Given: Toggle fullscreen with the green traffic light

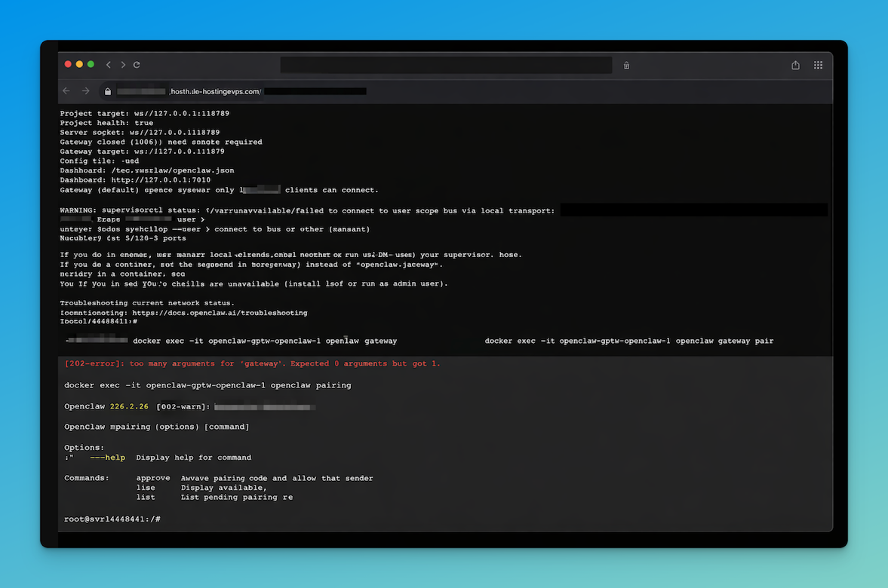Looking at the screenshot, I should tap(90, 65).
